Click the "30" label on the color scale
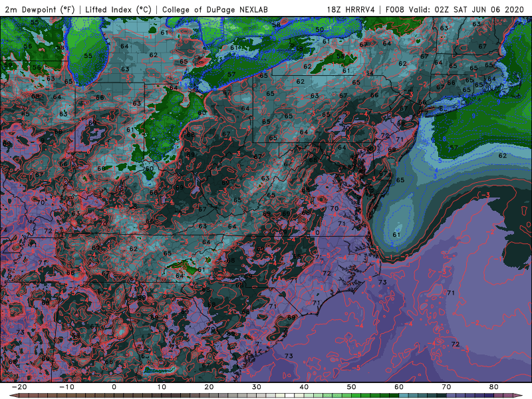The width and height of the screenshot is (532, 399). (x=257, y=387)
